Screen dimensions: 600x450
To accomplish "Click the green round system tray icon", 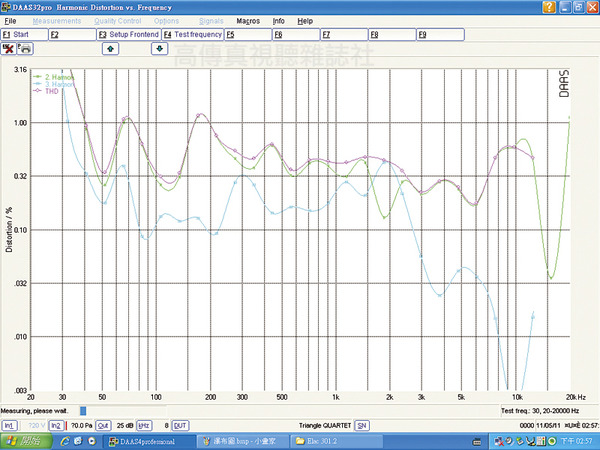I will point(552,442).
